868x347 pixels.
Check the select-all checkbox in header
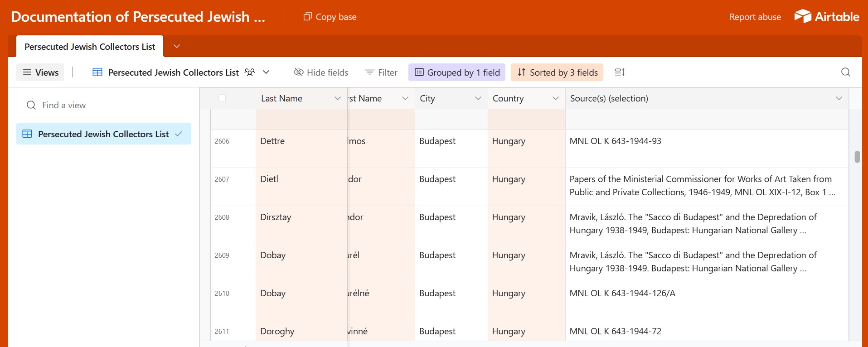(x=222, y=98)
